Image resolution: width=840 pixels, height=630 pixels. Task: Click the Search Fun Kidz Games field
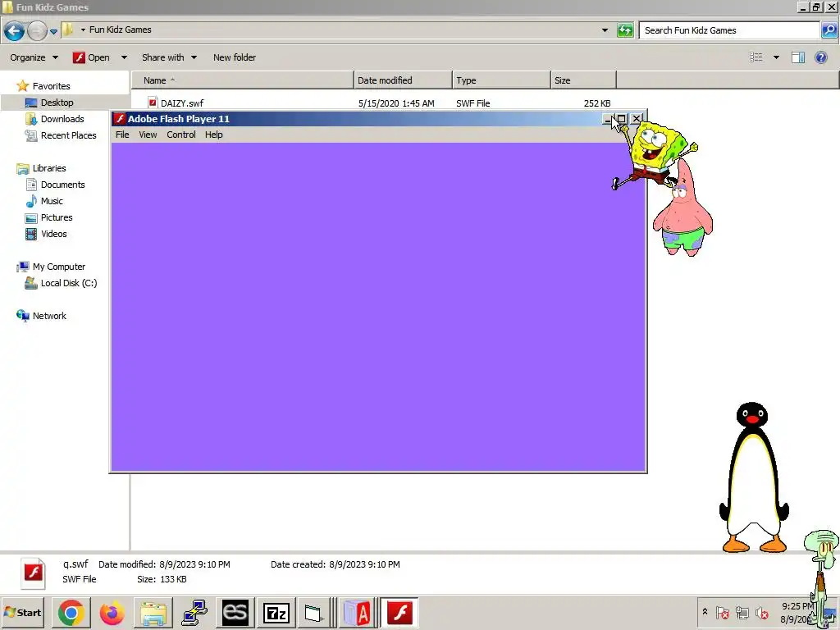coord(729,30)
